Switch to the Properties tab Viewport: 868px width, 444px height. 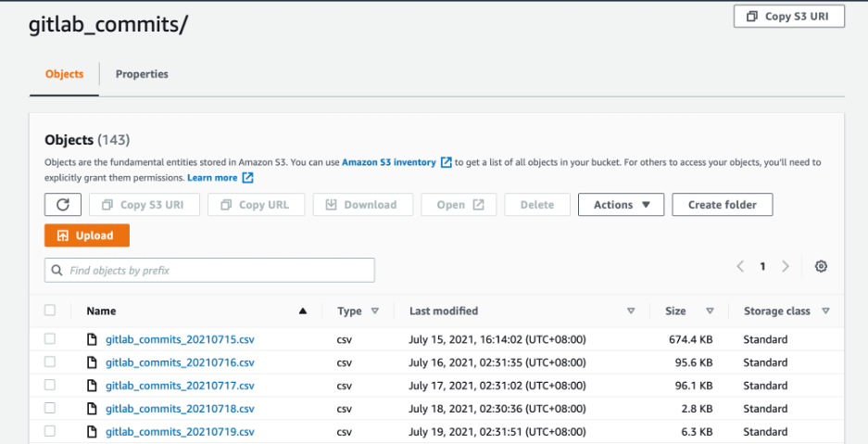(142, 74)
